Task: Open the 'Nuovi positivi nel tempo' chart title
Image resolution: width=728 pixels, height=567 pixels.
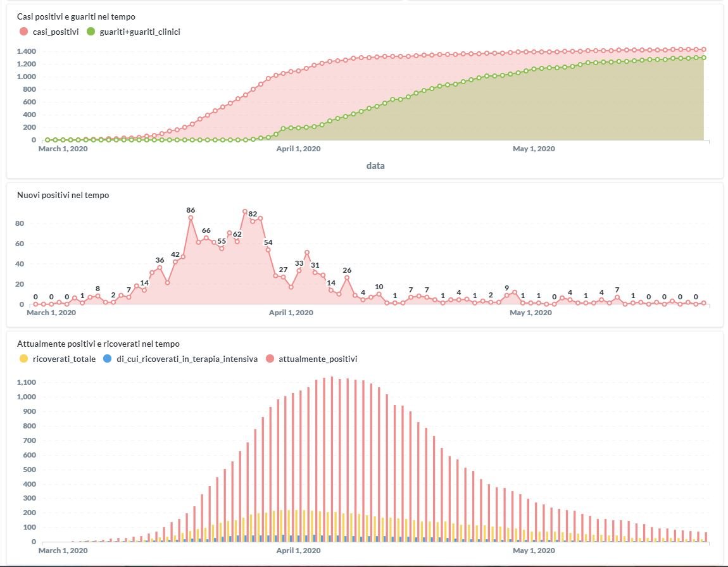Action: tap(63, 196)
